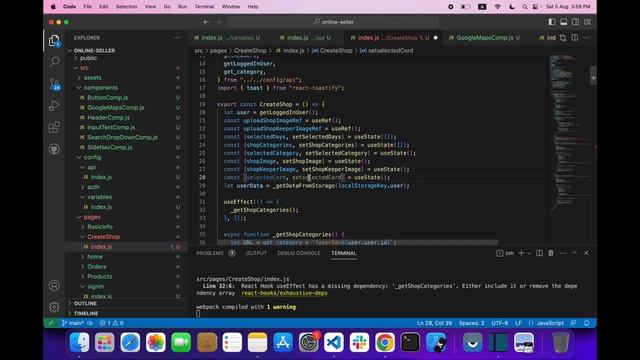Open the remote window indicator

point(51,323)
